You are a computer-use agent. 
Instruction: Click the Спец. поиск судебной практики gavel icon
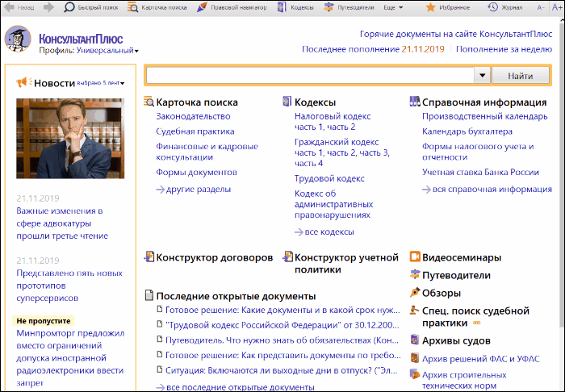click(415, 310)
